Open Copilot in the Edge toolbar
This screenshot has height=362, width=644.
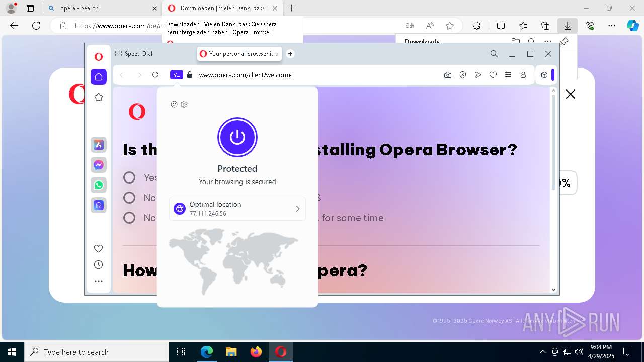pyautogui.click(x=632, y=26)
